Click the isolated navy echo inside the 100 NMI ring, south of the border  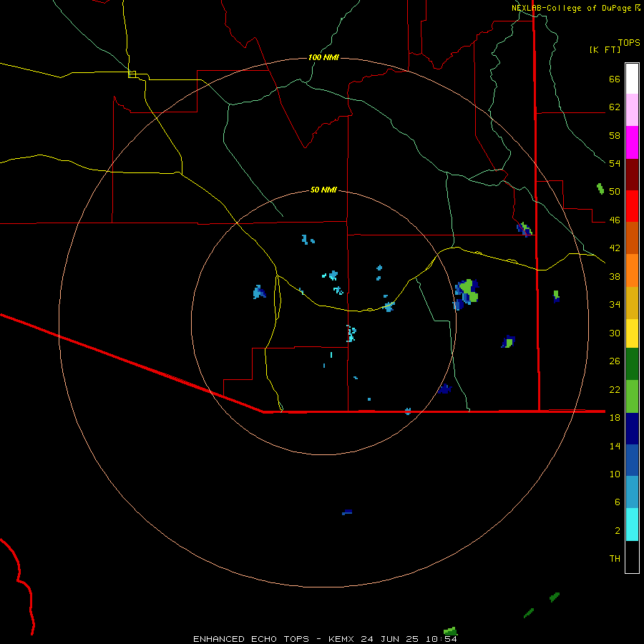347,512
